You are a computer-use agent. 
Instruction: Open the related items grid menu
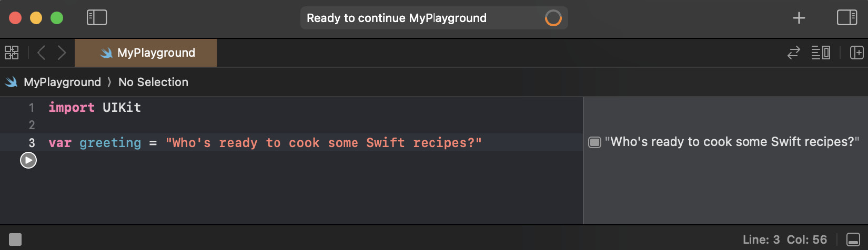click(x=12, y=53)
